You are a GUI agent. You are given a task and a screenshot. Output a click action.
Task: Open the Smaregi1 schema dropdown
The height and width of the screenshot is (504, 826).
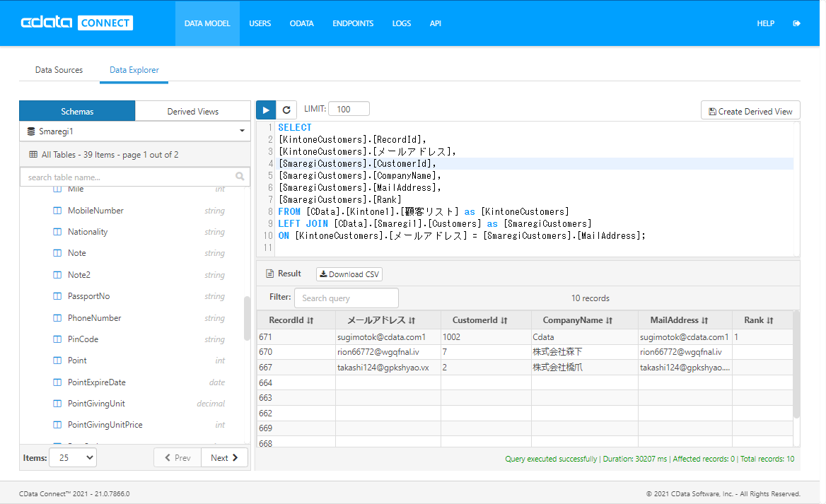[x=135, y=131]
